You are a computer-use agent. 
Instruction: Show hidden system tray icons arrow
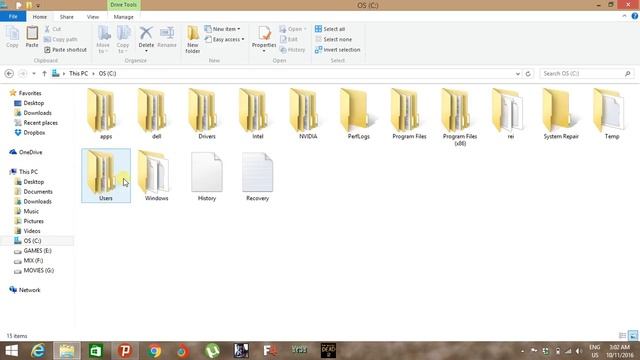(522, 351)
